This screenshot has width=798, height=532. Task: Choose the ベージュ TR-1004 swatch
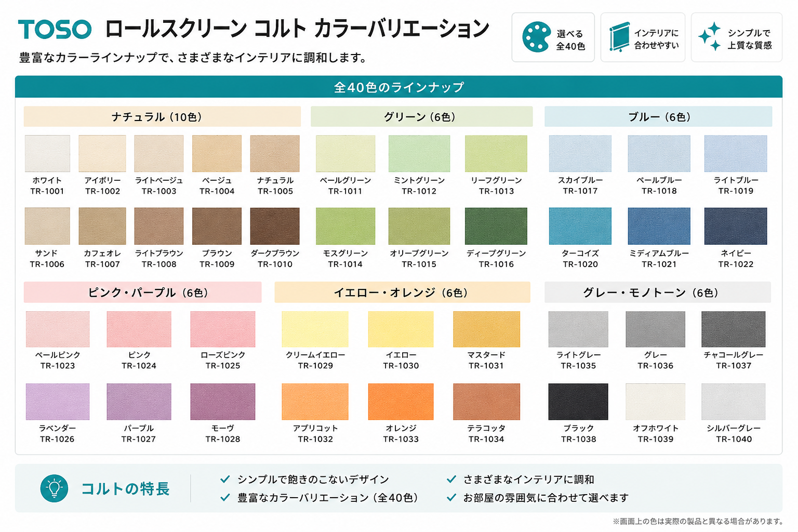click(x=217, y=154)
